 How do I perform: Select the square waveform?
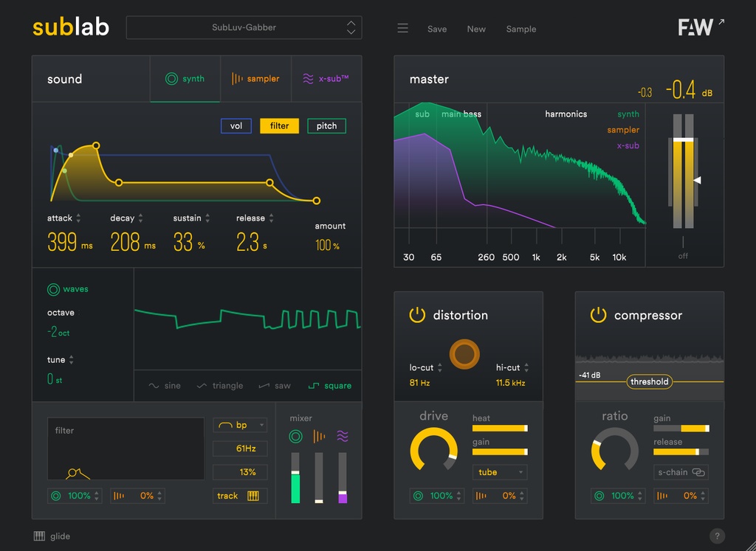[330, 386]
